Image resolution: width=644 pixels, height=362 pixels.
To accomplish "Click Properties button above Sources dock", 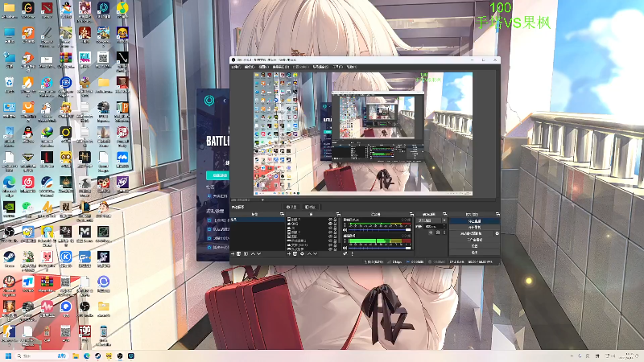I will pyautogui.click(x=291, y=208).
